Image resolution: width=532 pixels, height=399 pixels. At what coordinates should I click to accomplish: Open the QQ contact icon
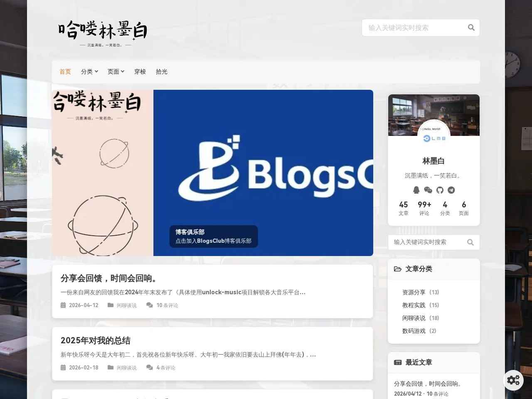416,190
